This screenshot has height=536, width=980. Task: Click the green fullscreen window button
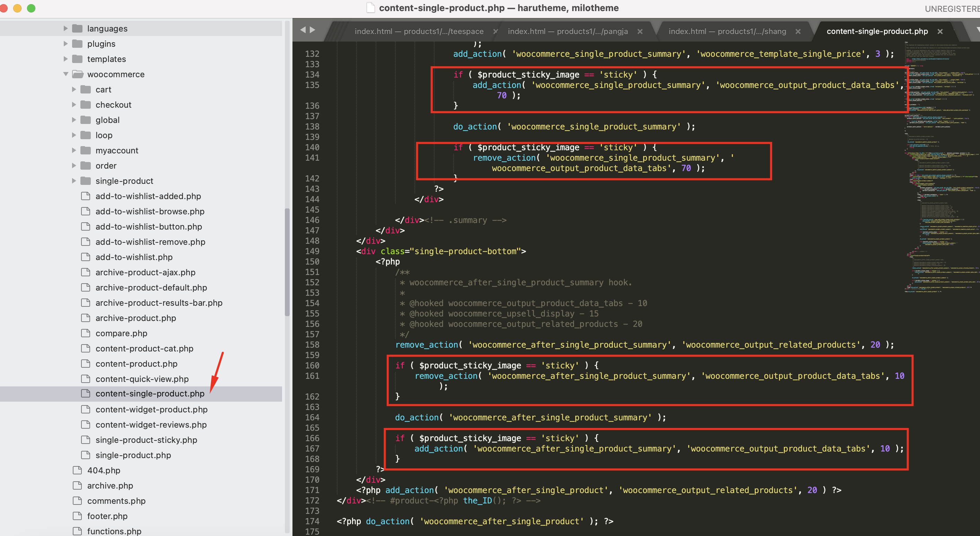tap(31, 8)
